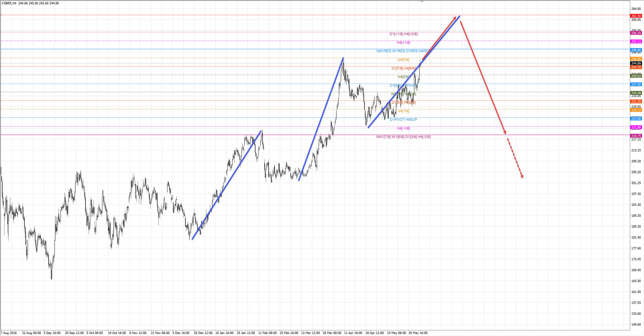This screenshot has width=644, height=336.
Task: Select the blue 250.00 price level tag
Action: 636,50
